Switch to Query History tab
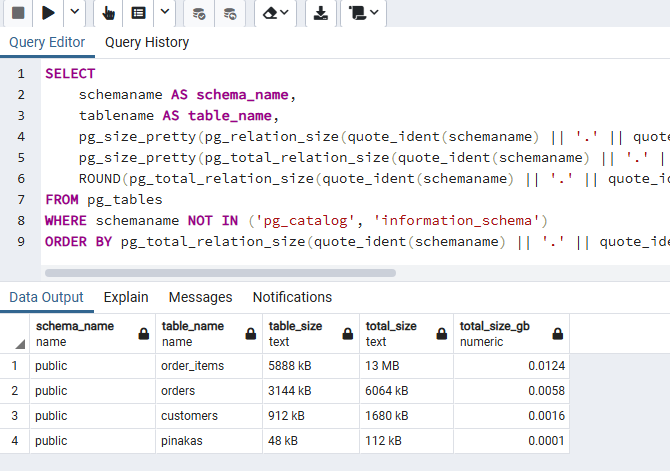The image size is (670, 471). pyautogui.click(x=147, y=42)
